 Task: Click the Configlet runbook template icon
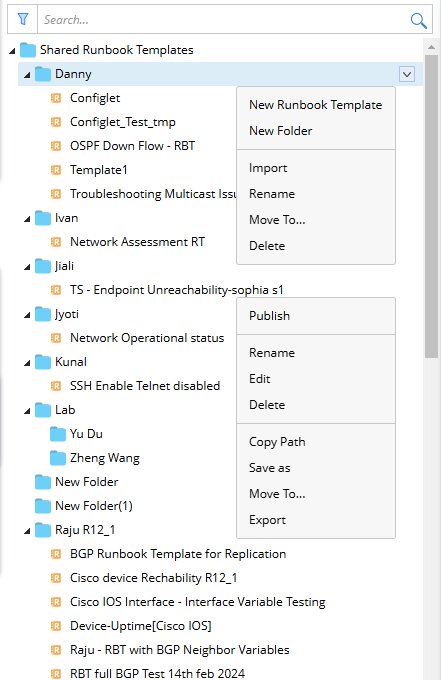[56, 98]
